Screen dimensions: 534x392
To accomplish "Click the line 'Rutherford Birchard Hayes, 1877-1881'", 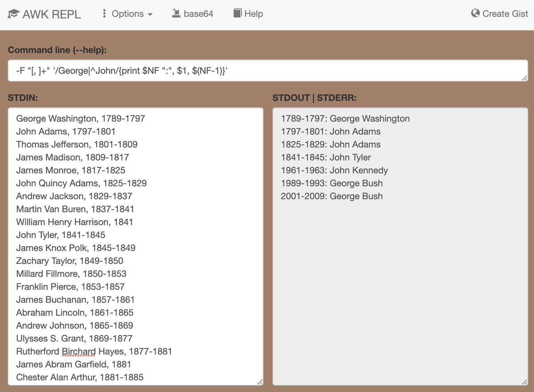I will (x=94, y=351).
